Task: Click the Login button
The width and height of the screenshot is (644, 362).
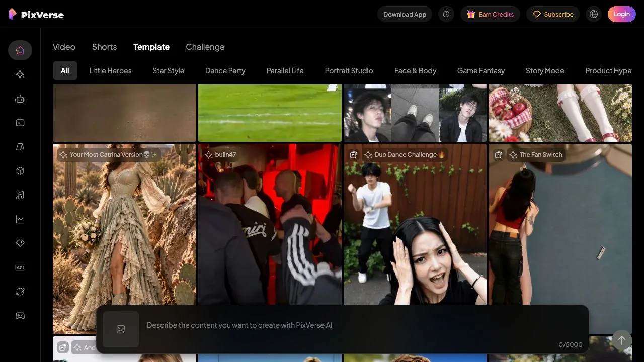Action: 621,14
